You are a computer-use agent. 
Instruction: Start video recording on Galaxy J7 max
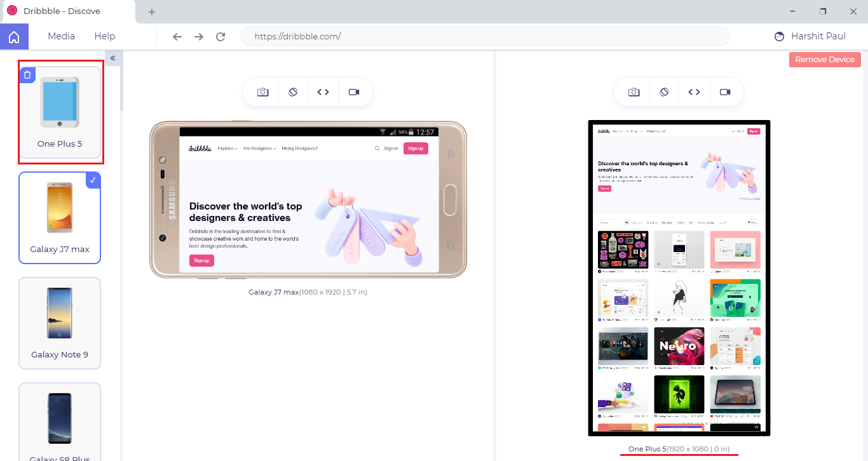coord(354,92)
